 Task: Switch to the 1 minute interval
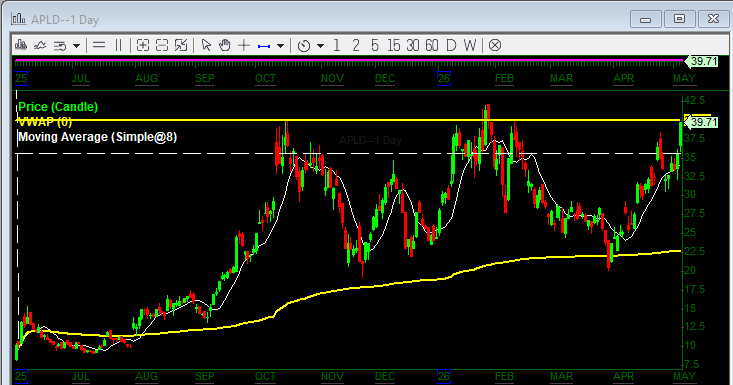tap(337, 45)
